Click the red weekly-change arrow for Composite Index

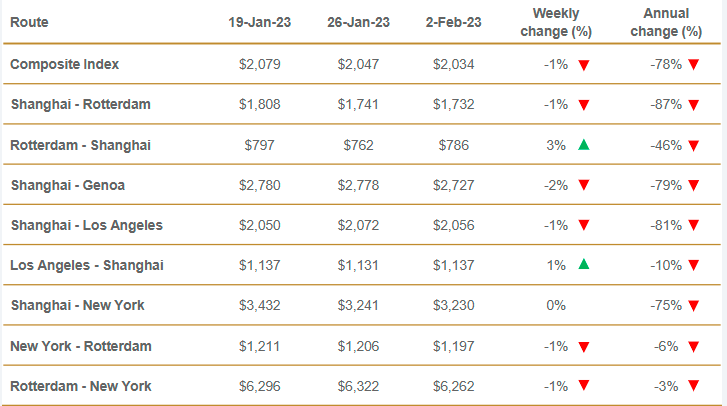tap(584, 65)
